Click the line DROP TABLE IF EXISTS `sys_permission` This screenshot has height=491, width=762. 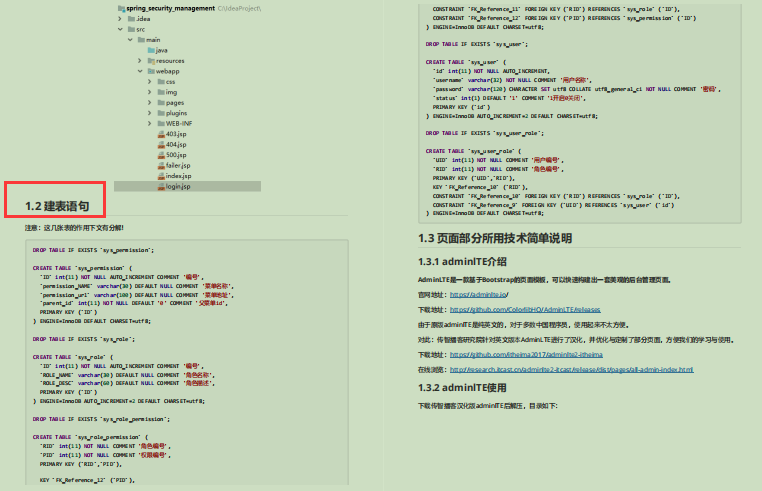[x=93, y=250]
